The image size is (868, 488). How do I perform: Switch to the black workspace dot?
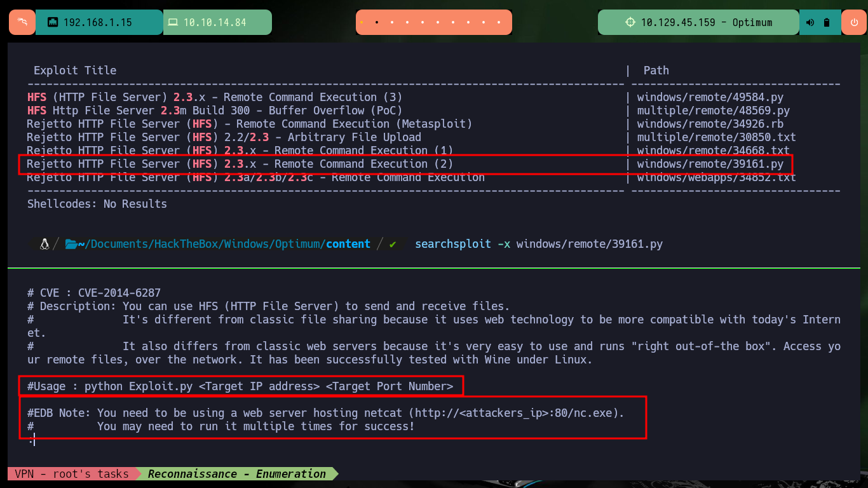377,22
